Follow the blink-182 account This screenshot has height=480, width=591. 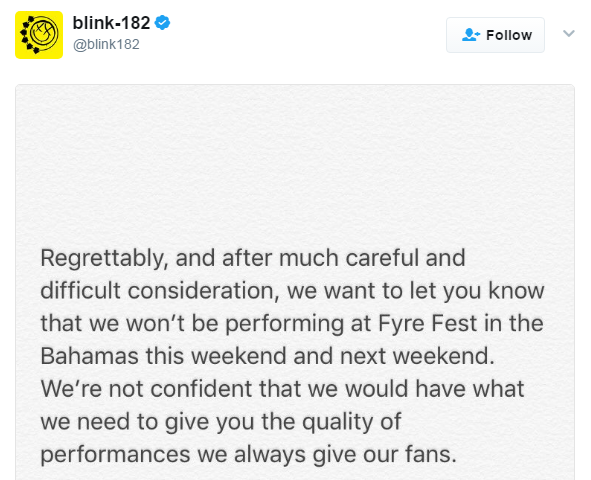pos(495,35)
